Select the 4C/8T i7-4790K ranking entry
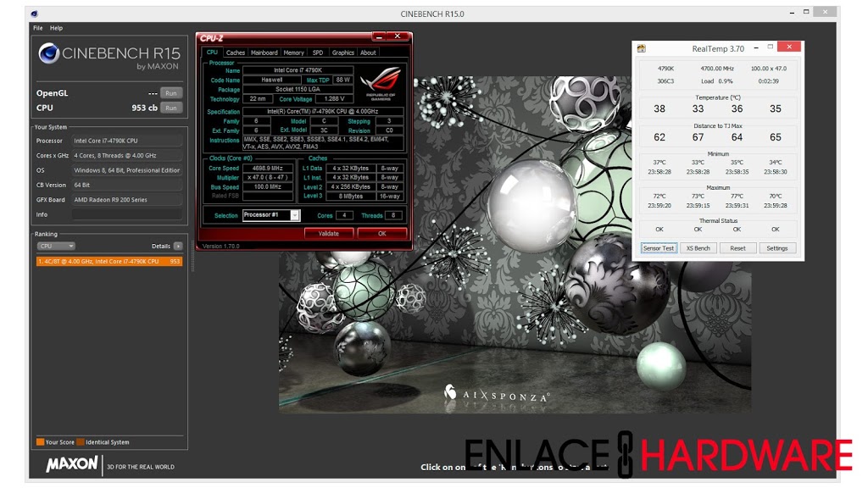Image resolution: width=868 pixels, height=488 pixels. pyautogui.click(x=109, y=261)
